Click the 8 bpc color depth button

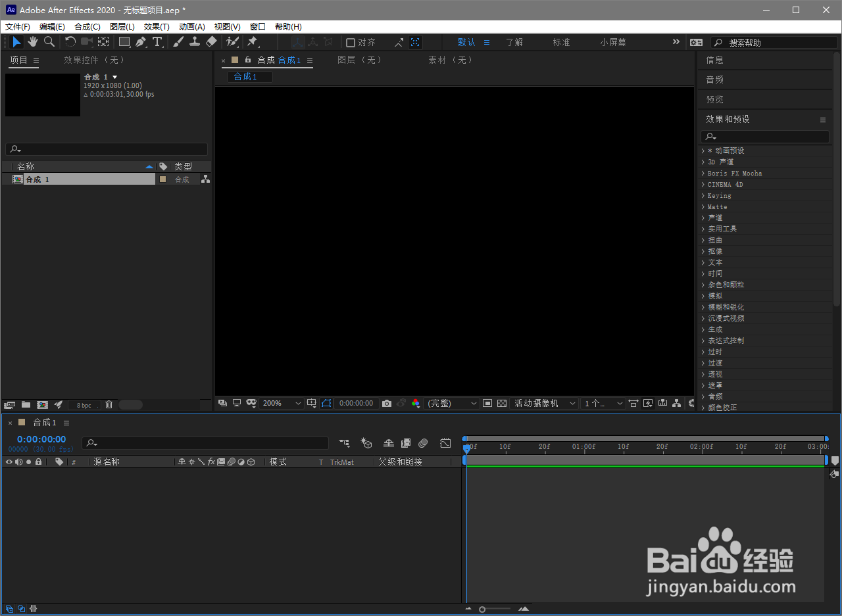84,405
